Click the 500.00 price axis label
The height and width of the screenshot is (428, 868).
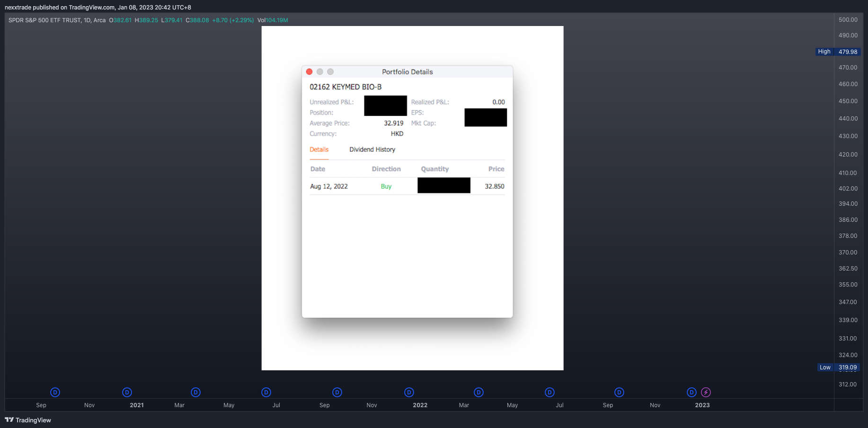[848, 20]
